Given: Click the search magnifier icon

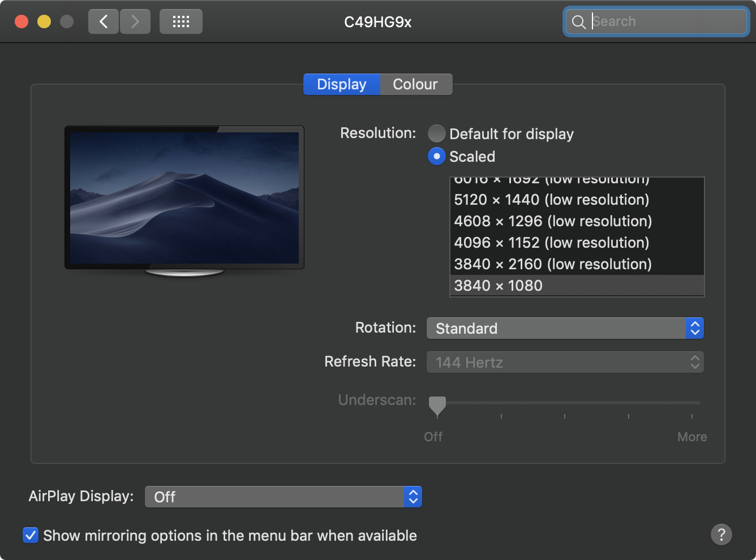Looking at the screenshot, I should click(579, 21).
